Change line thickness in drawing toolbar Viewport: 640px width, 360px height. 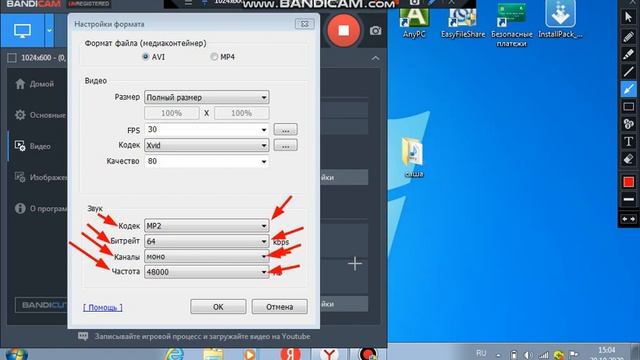click(628, 199)
